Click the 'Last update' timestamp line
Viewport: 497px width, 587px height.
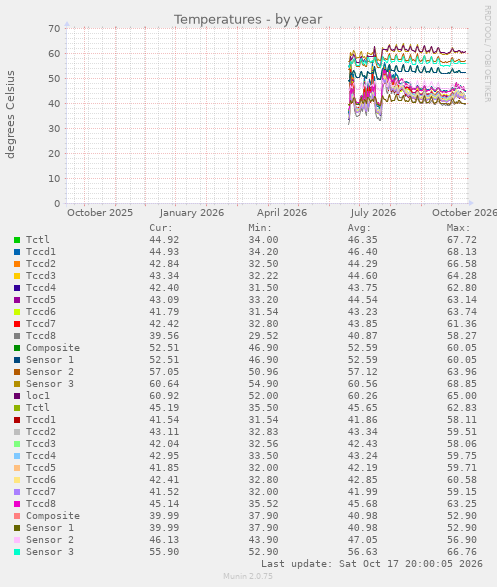[x=372, y=564]
